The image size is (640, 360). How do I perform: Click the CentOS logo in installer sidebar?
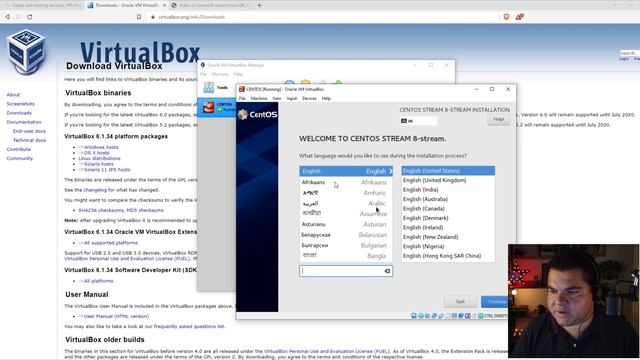pos(258,114)
